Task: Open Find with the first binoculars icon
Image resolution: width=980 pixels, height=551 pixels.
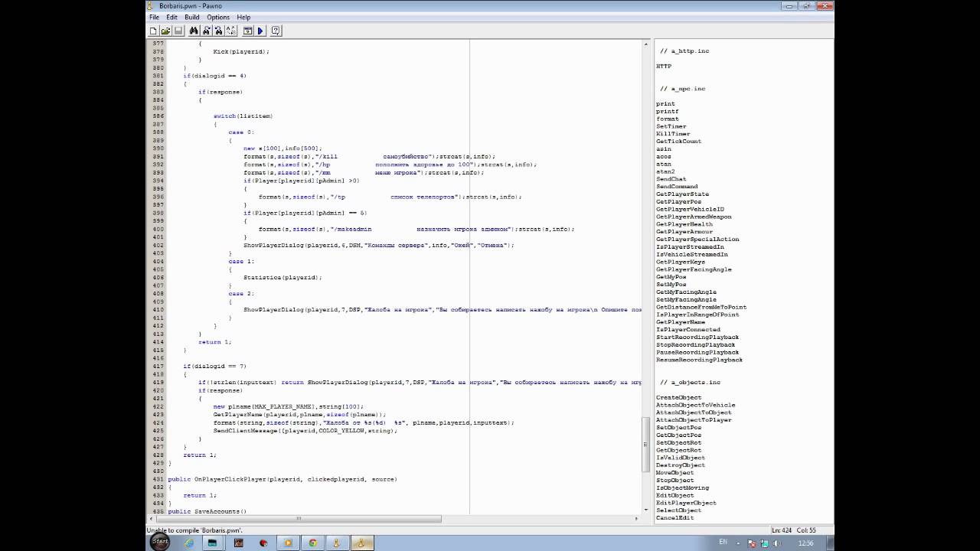Action: (x=194, y=31)
